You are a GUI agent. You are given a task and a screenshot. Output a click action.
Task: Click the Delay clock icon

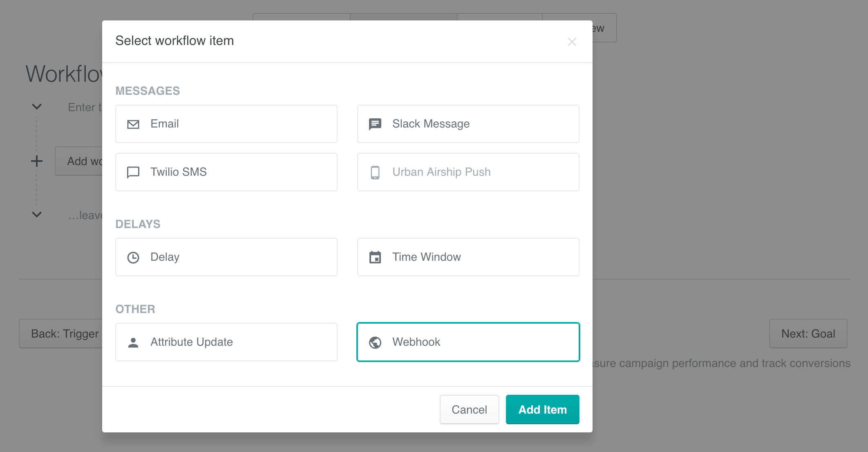click(133, 257)
